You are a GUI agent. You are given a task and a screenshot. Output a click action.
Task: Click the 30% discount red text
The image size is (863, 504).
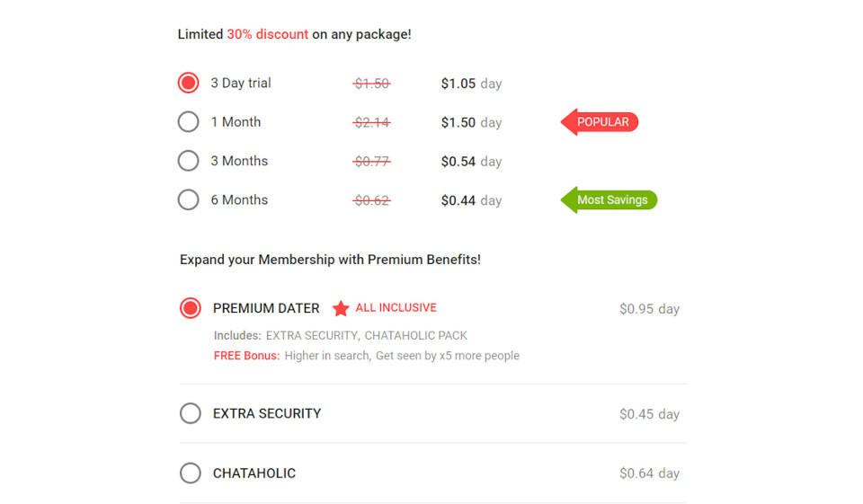point(267,34)
